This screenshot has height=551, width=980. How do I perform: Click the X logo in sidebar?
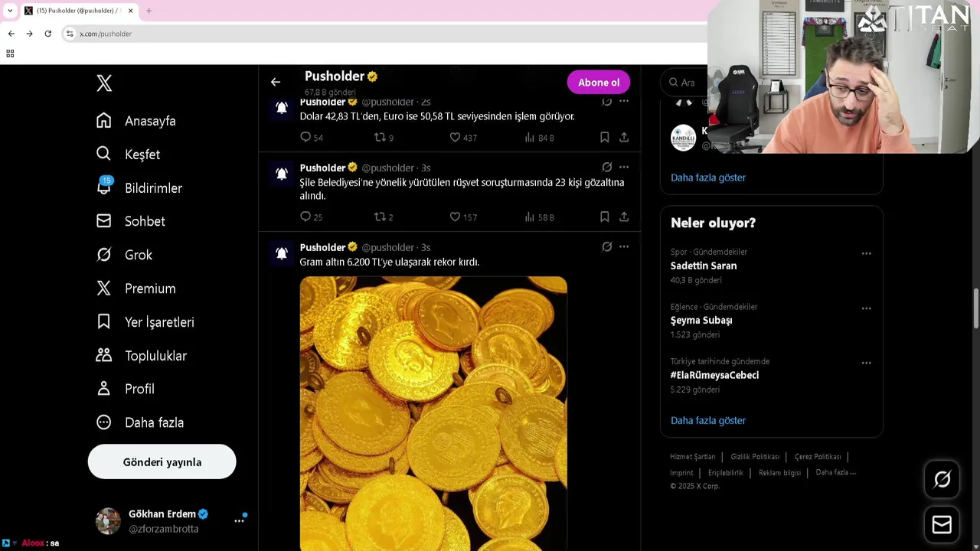(104, 83)
